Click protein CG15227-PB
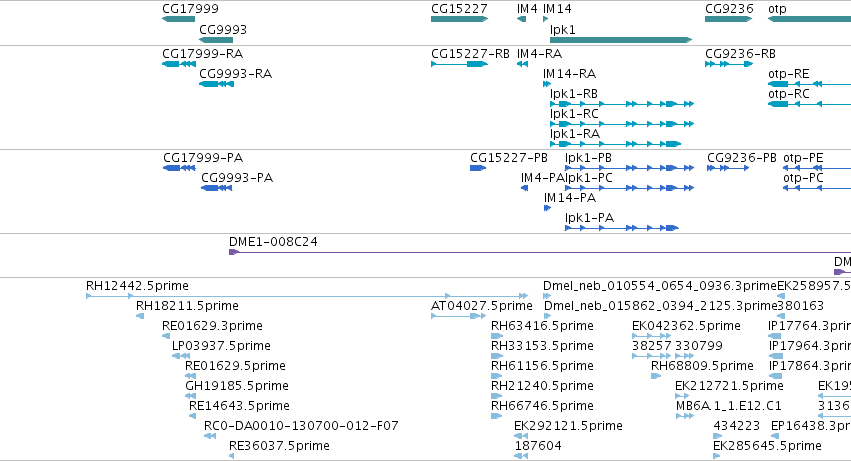The image size is (851, 461). click(x=509, y=158)
